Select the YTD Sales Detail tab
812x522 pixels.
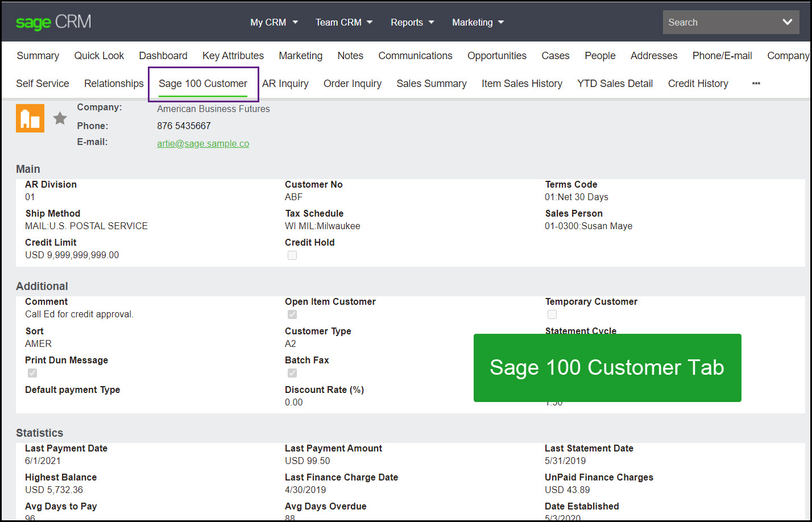(615, 83)
